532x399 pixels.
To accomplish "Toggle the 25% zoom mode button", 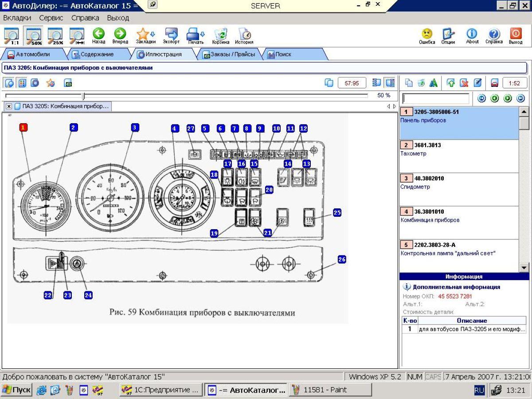I will coord(55,36).
